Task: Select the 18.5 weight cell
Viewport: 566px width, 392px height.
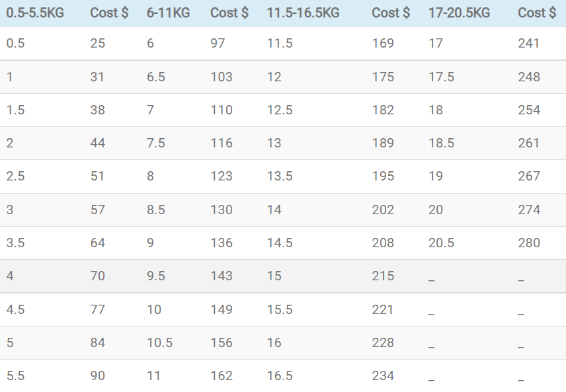Action: pos(441,143)
